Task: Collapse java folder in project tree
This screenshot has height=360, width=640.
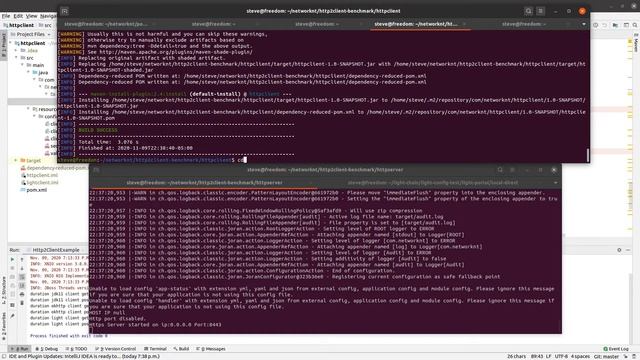Action: pos(29,73)
